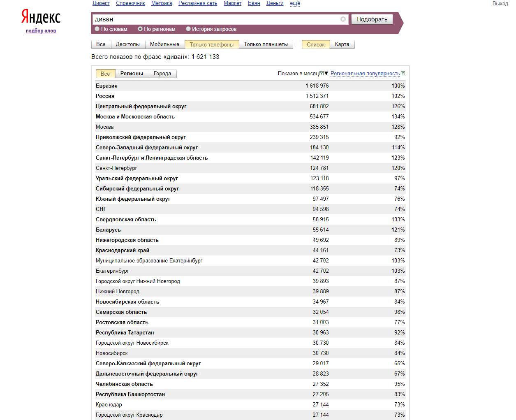Click the Яндекс logo

click(x=41, y=17)
